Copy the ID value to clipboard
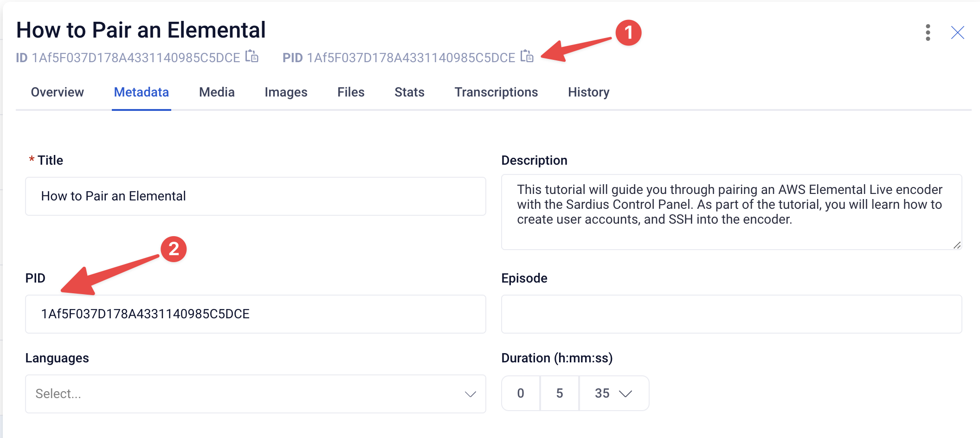This screenshot has height=438, width=980. click(252, 56)
